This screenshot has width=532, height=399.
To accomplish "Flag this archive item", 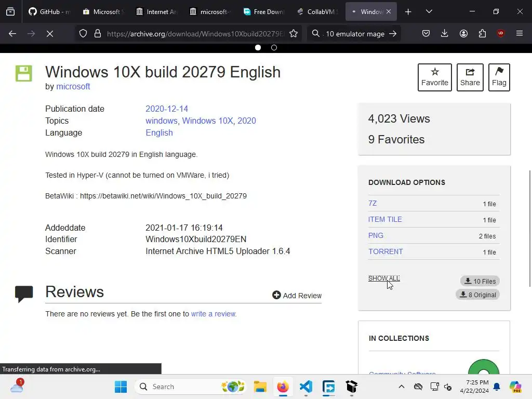I will click(499, 77).
